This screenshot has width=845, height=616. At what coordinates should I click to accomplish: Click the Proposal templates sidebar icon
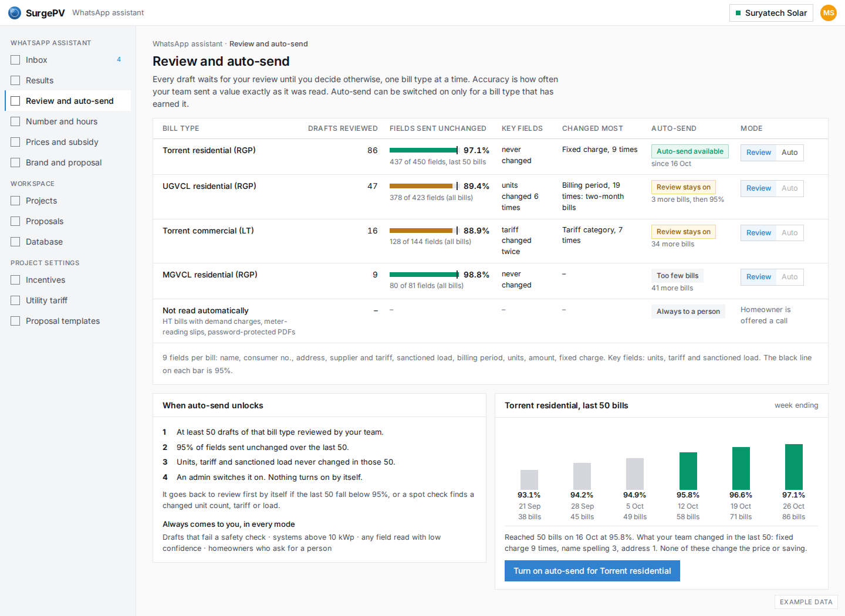[x=15, y=321]
